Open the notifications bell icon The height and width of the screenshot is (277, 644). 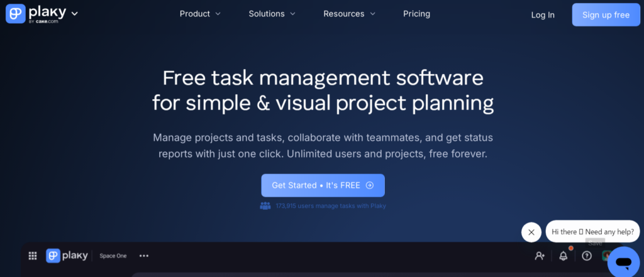pos(563,256)
